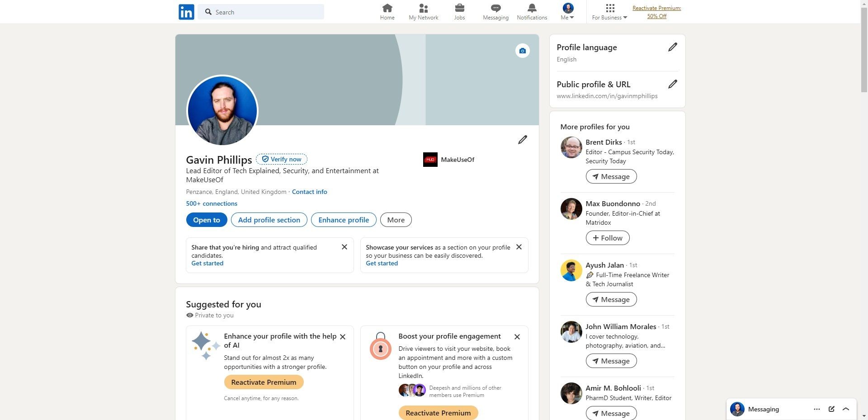Image resolution: width=868 pixels, height=420 pixels.
Task: Message Ayush Jalan
Action: pyautogui.click(x=611, y=299)
